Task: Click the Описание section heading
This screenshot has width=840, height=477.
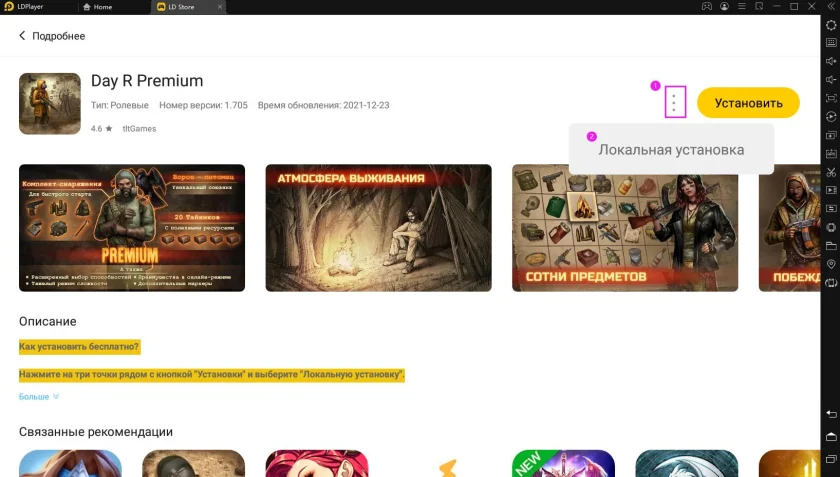Action: click(x=48, y=321)
